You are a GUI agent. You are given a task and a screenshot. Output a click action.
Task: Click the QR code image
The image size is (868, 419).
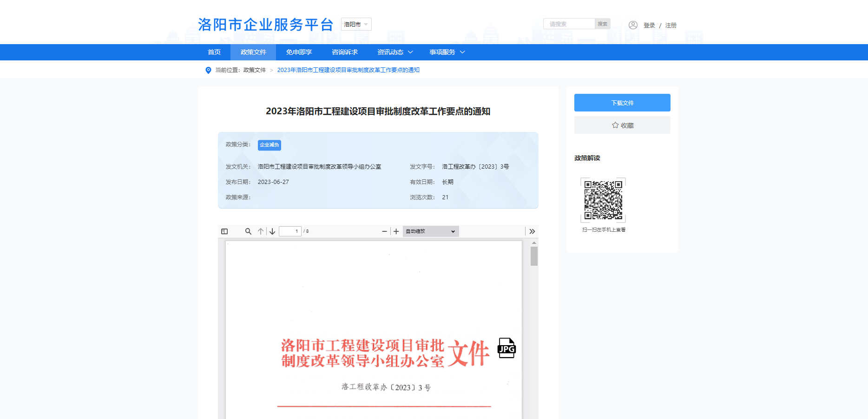click(x=603, y=200)
